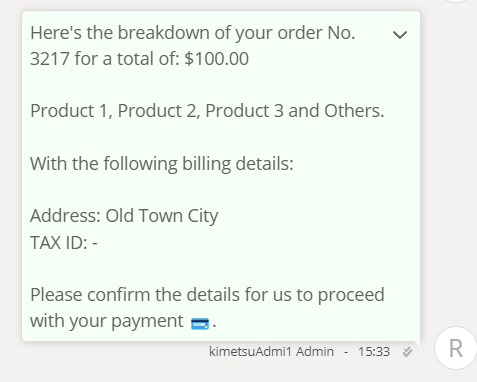Click the kimetsuAdmi1 Admin sender name
Screen dimensions: 477x382
tap(271, 352)
